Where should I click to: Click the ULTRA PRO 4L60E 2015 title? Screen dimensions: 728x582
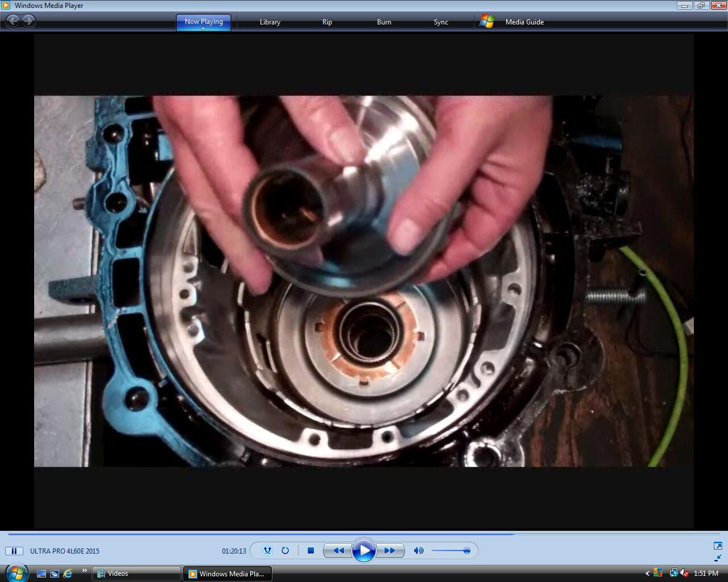click(65, 551)
